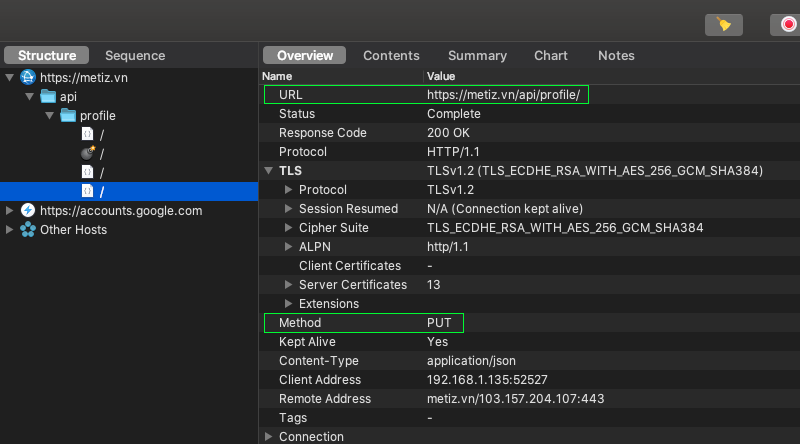The image size is (800, 444).
Task: Select the Remote Address metiz.vn/103.157.204.107:443 value
Action: (515, 399)
